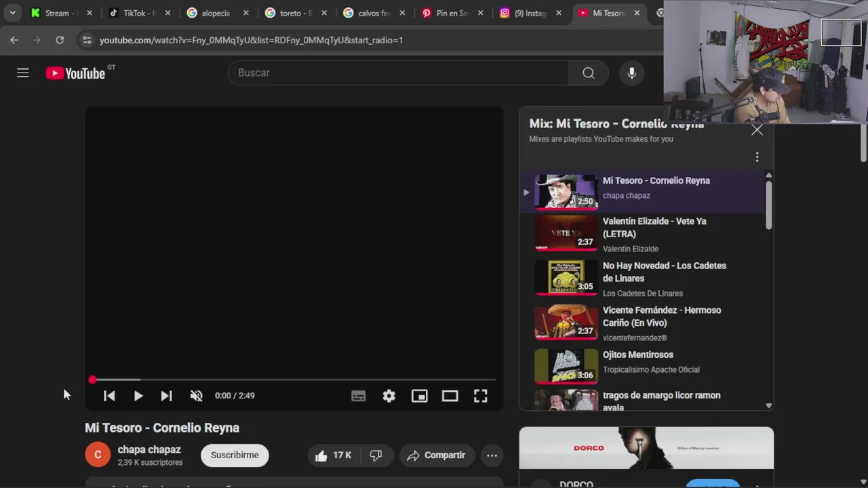Viewport: 868px width, 488px height.
Task: Subscribe with the Suscribirme button
Action: point(235,455)
